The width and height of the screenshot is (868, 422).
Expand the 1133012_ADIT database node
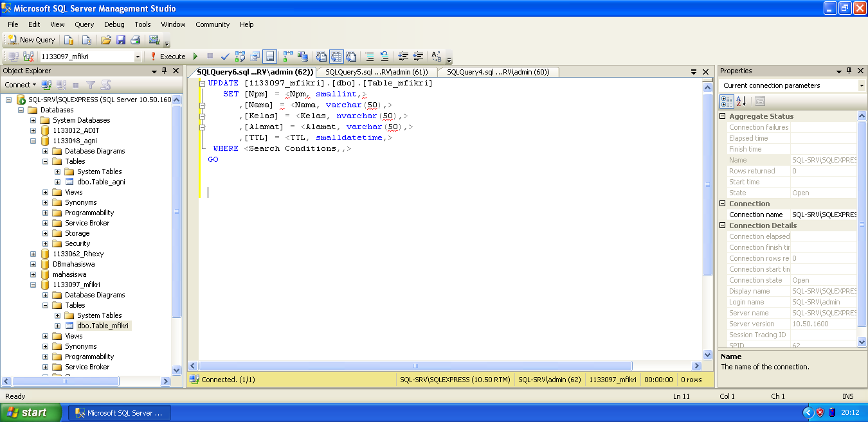coord(33,130)
